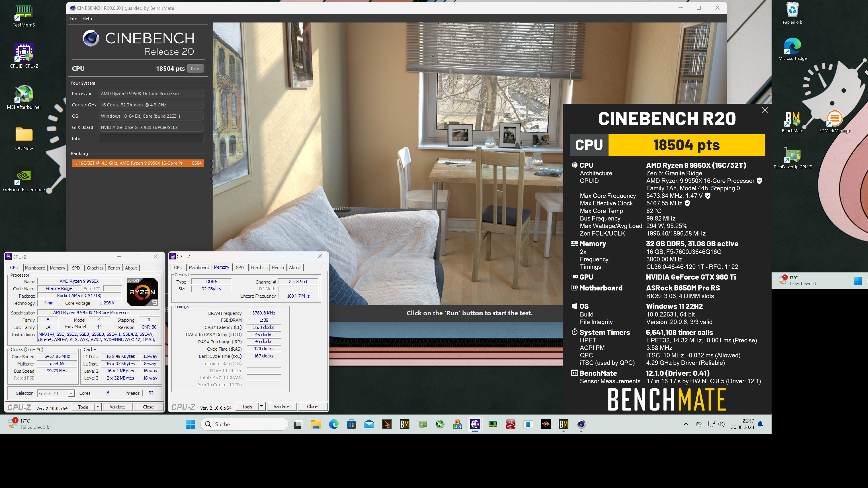Open Ryzen Master taskbar icon
This screenshot has height=488, width=868.
click(x=546, y=424)
